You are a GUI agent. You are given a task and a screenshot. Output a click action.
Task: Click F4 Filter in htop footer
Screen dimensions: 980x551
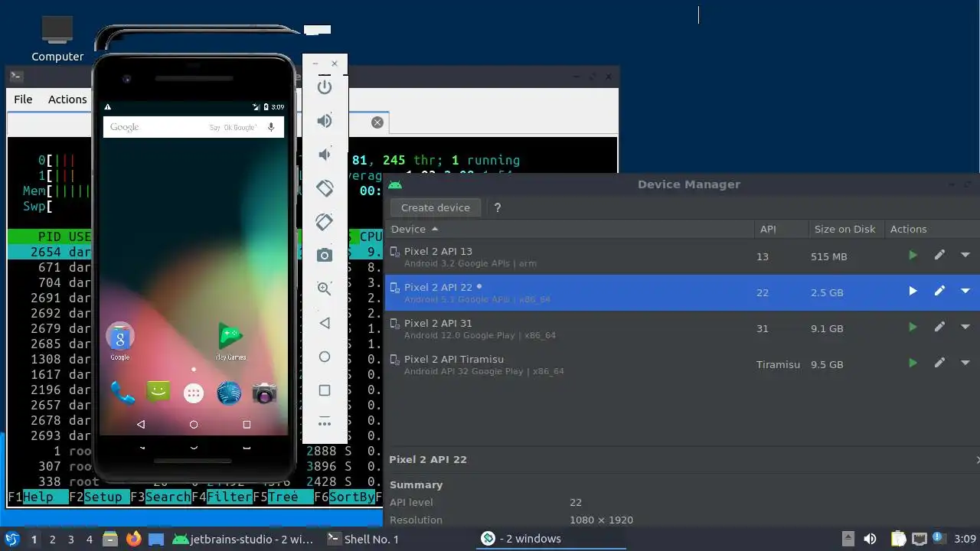tap(222, 497)
